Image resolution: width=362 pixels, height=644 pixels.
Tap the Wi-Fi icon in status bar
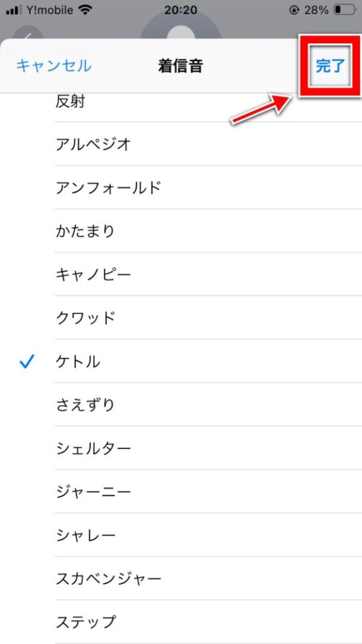[85, 10]
